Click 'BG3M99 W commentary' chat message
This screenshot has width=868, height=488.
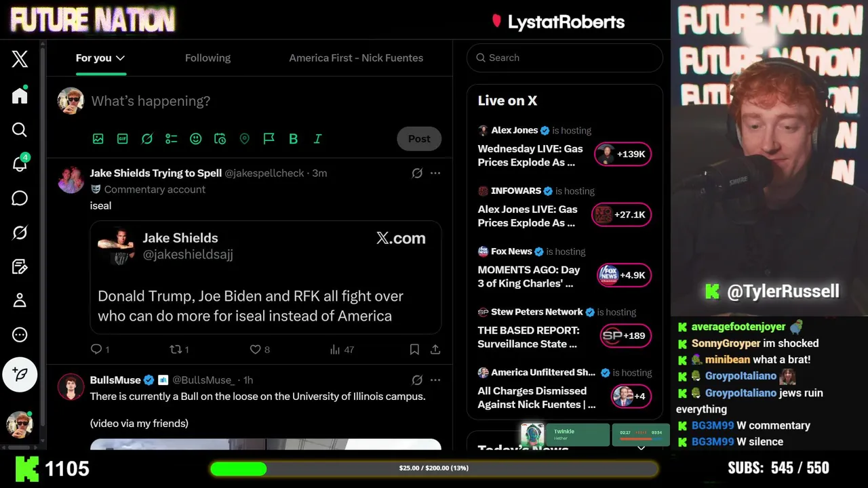coord(744,426)
